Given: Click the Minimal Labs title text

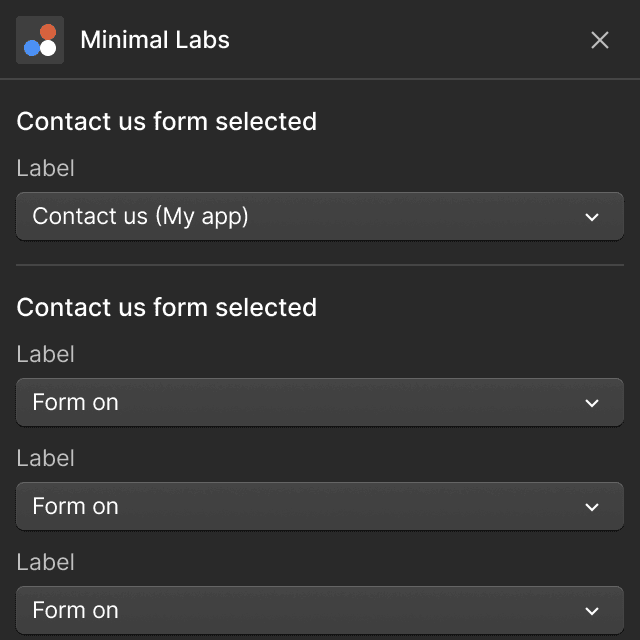Looking at the screenshot, I should click(155, 40).
